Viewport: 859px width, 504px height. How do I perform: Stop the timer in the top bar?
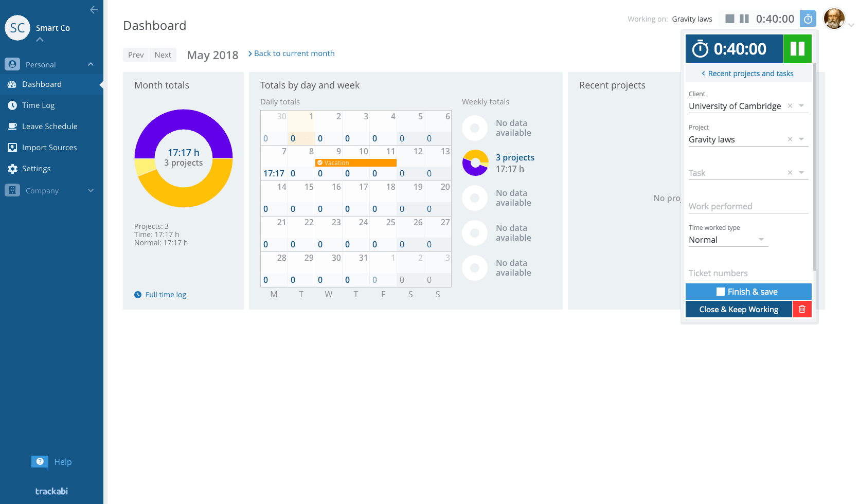click(730, 19)
